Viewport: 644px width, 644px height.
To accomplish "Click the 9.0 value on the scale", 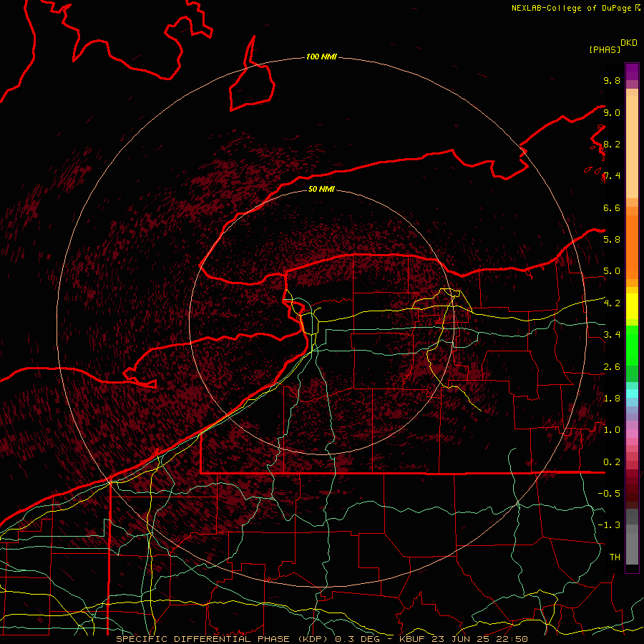I will [612, 112].
